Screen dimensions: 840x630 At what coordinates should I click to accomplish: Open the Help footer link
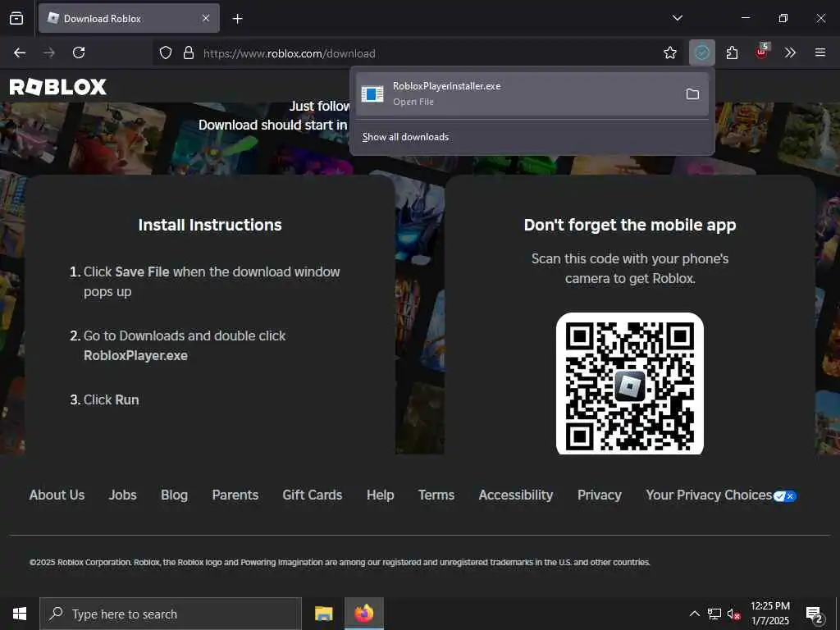tap(381, 495)
